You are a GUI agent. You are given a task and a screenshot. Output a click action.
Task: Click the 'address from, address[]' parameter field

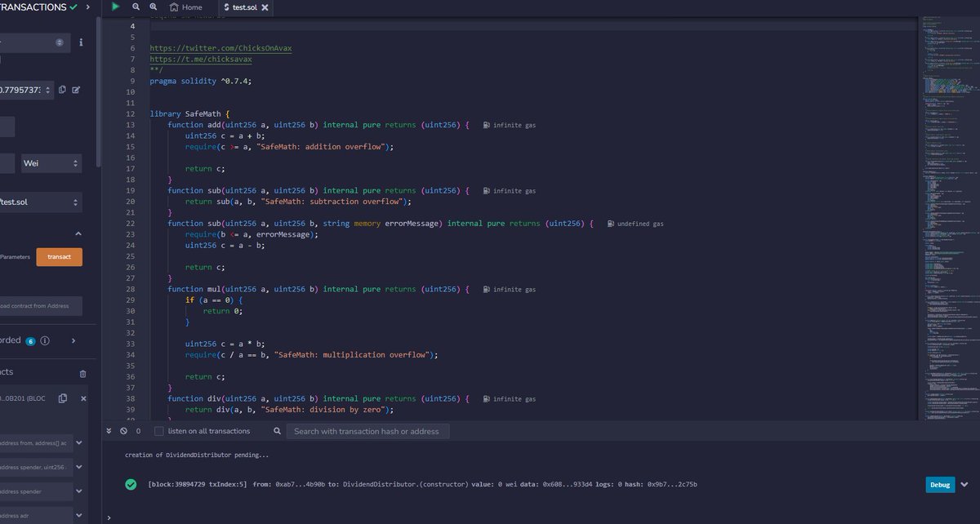tap(36, 443)
